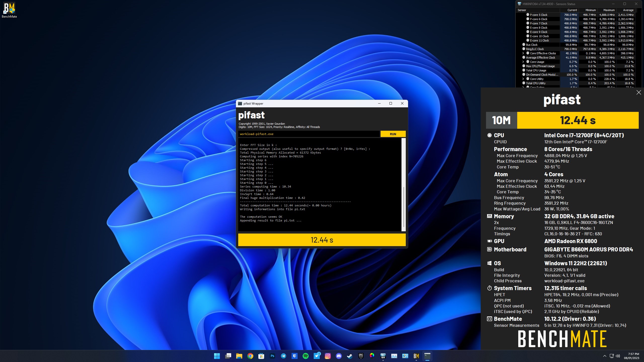This screenshot has width=644, height=362.
Task: Click the Minimum column header in HWiNFO
Action: coord(588,10)
